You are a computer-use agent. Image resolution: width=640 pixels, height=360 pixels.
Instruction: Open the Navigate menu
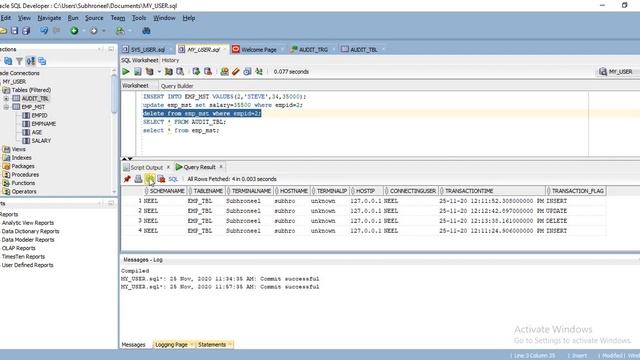click(x=49, y=18)
